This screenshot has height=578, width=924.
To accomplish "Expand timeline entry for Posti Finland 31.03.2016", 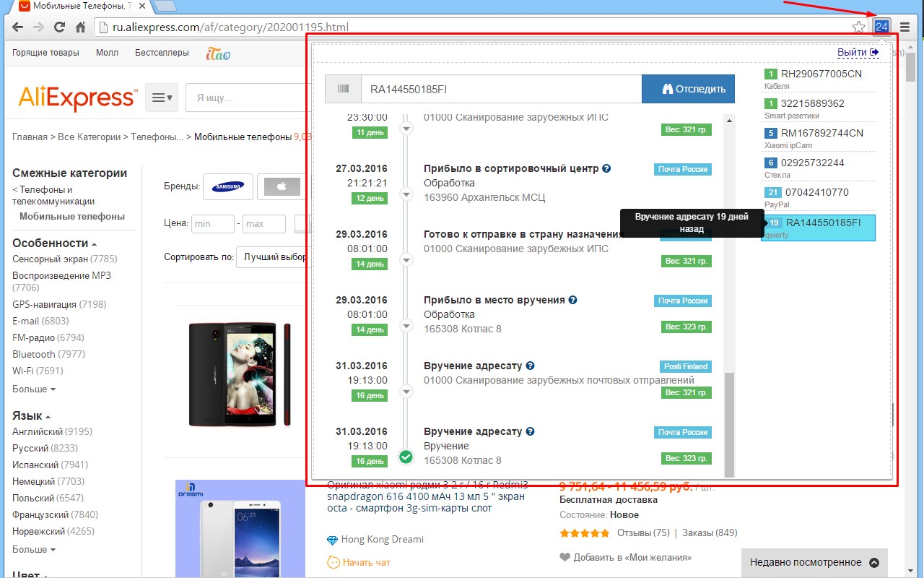I will [x=406, y=392].
